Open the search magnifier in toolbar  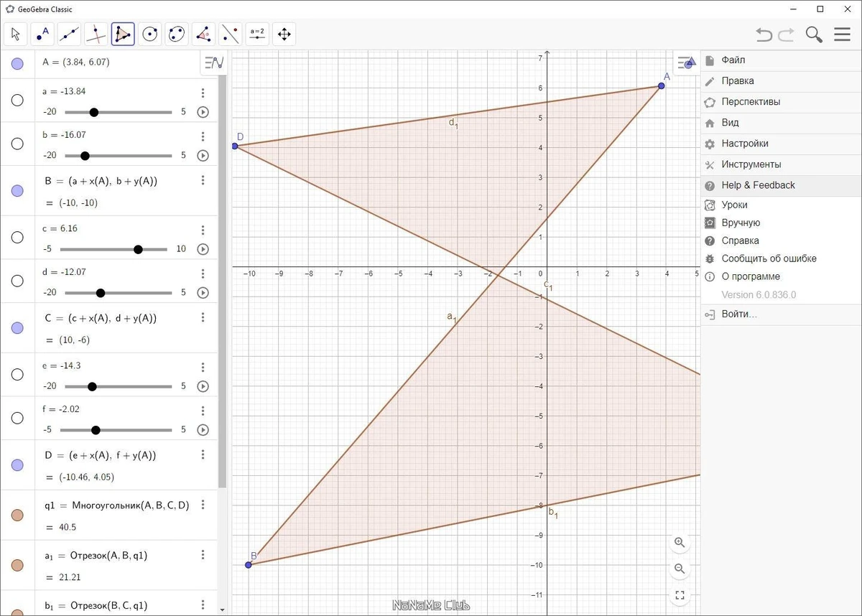tap(814, 34)
